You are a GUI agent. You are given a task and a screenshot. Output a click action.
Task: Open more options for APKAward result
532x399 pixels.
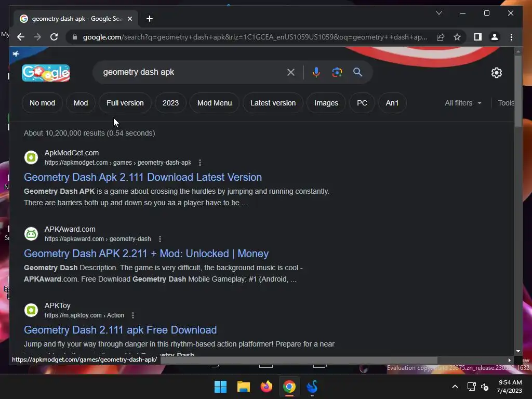coord(160,239)
